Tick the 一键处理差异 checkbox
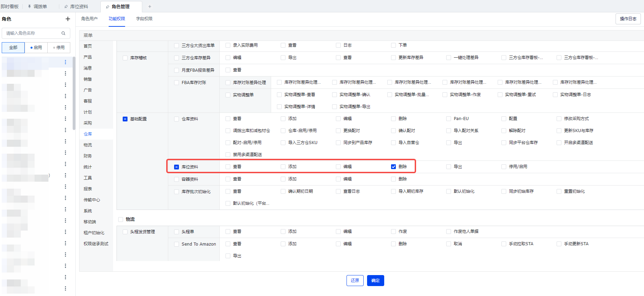 pos(449,58)
